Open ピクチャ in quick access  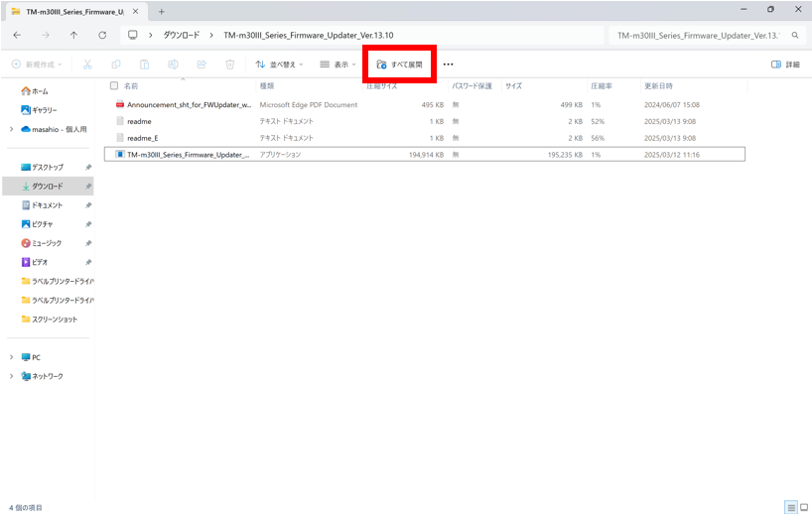pyautogui.click(x=37, y=224)
